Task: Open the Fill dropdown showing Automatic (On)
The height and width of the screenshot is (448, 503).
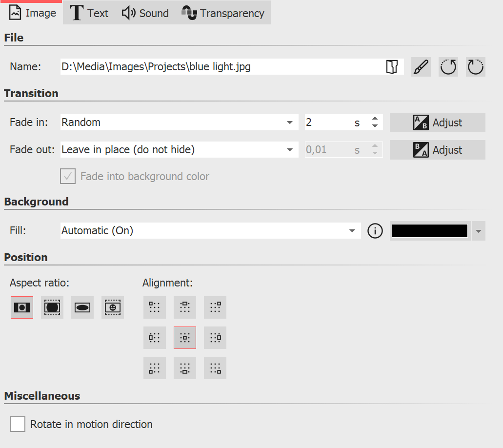Action: coord(352,231)
